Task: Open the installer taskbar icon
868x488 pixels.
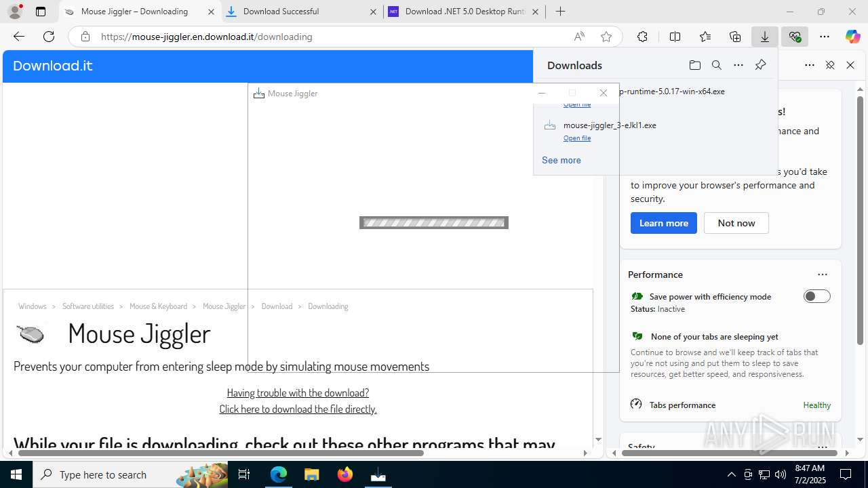Action: (378, 474)
